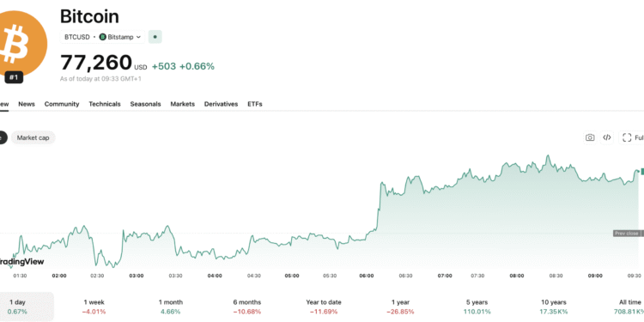This screenshot has height=322, width=644.
Task: Click the Bitcoin heading title
Action: coord(89,16)
